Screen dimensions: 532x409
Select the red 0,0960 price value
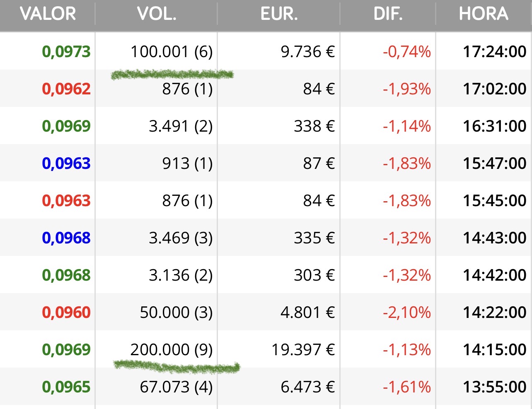click(66, 313)
